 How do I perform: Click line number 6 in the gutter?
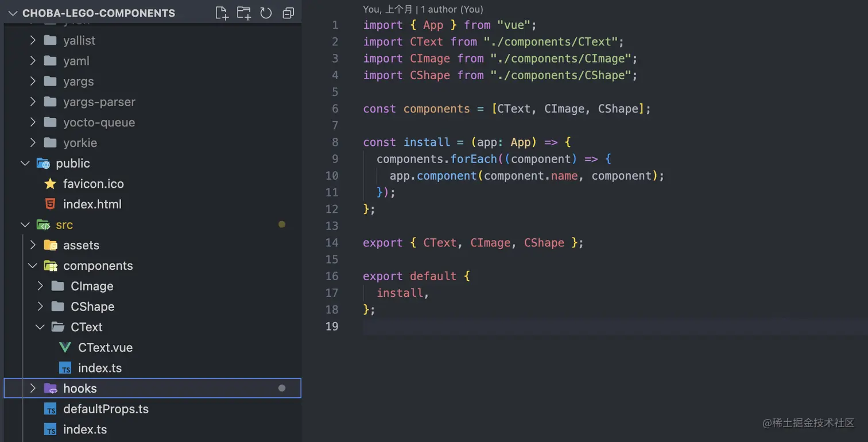pos(335,109)
